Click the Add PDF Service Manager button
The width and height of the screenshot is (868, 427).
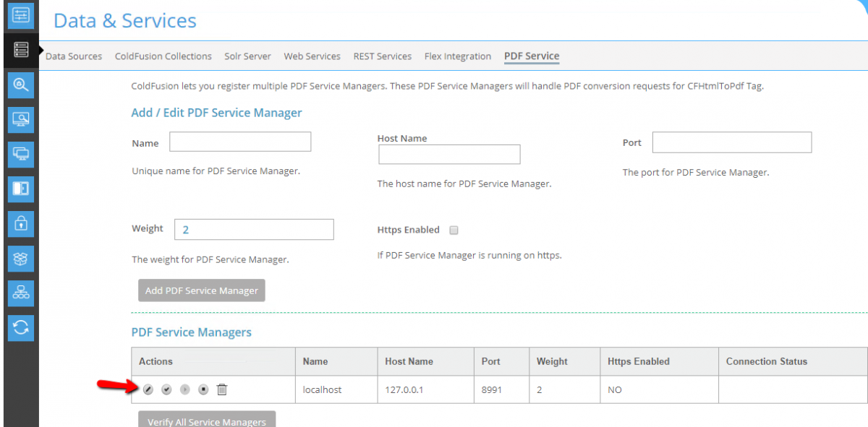tap(202, 290)
